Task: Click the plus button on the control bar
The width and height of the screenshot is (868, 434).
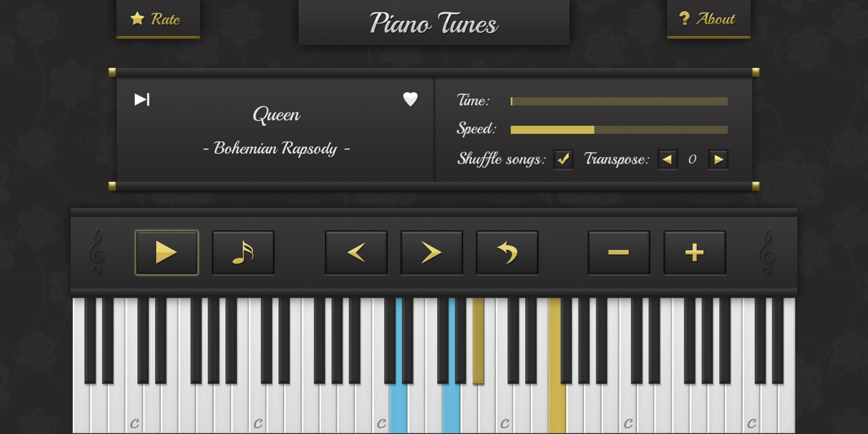Action: [695, 253]
